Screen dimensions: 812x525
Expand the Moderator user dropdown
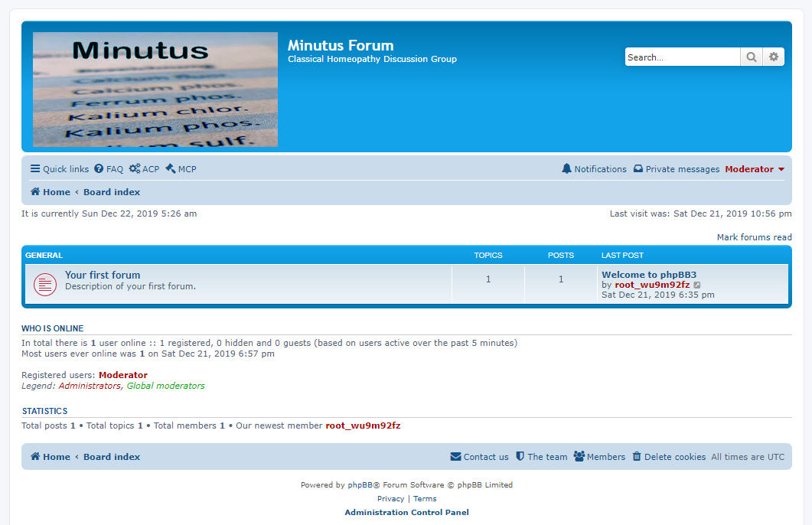coord(755,169)
